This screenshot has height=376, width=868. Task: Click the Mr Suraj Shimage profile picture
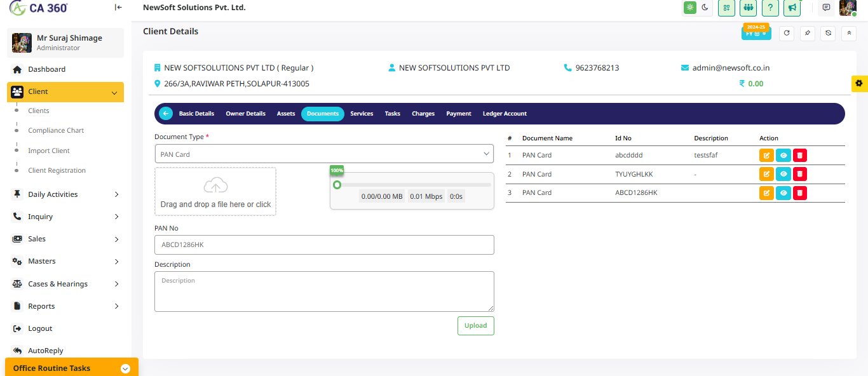pyautogui.click(x=22, y=43)
